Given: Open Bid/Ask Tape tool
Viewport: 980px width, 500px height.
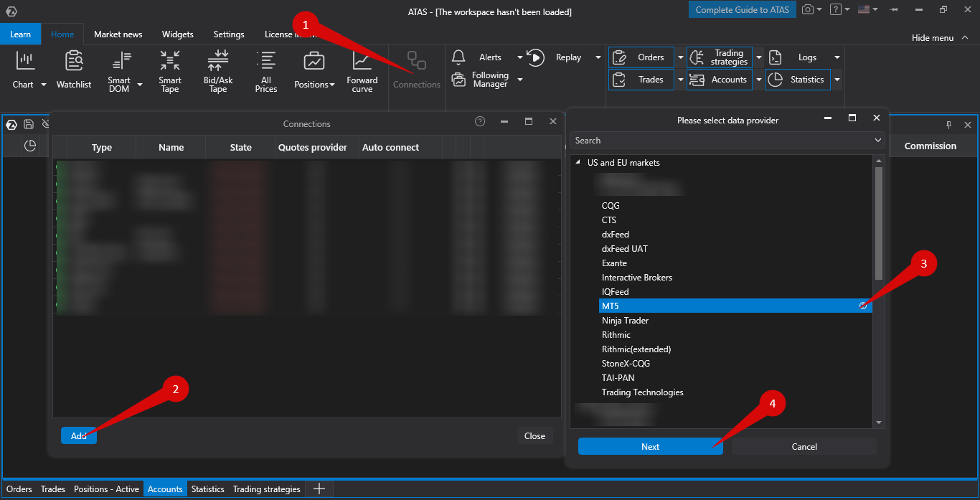Looking at the screenshot, I should pos(218,71).
